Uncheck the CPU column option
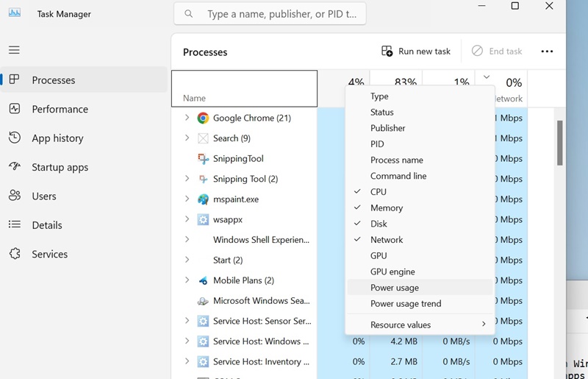Screen dimensions: 588x379 tap(379, 192)
